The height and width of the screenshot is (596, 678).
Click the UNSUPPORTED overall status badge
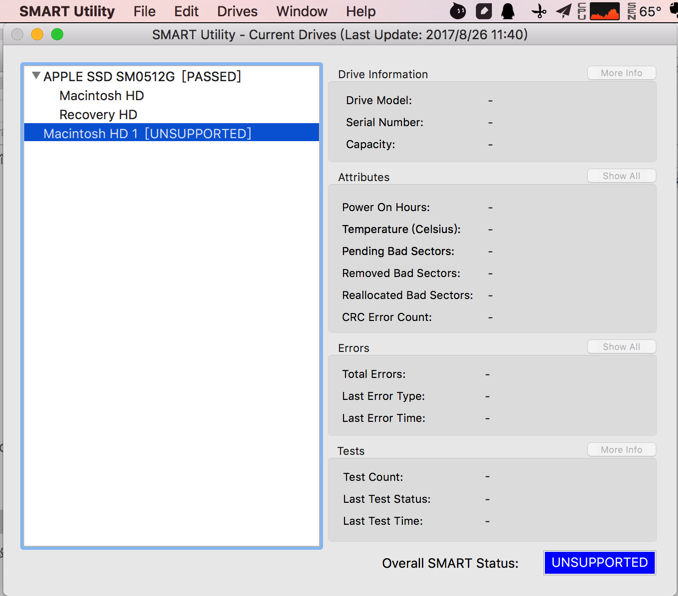pyautogui.click(x=600, y=562)
